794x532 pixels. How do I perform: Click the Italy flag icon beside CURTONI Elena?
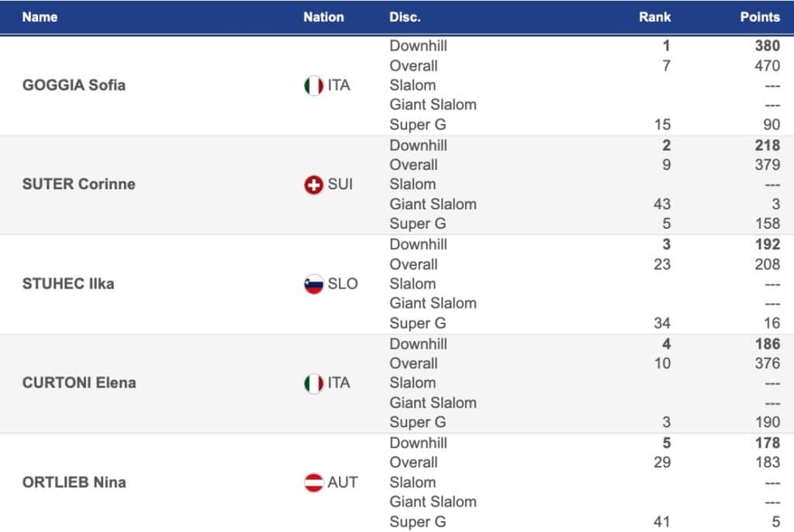(x=313, y=383)
